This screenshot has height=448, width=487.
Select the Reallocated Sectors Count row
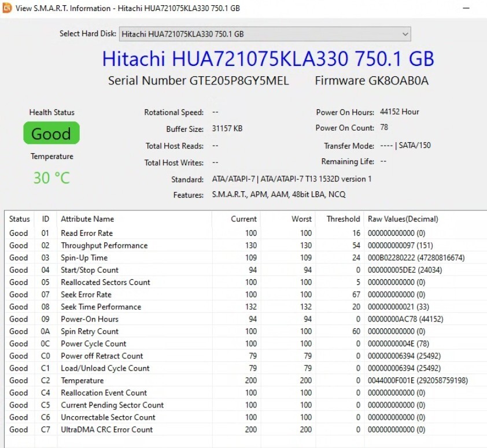246,282
